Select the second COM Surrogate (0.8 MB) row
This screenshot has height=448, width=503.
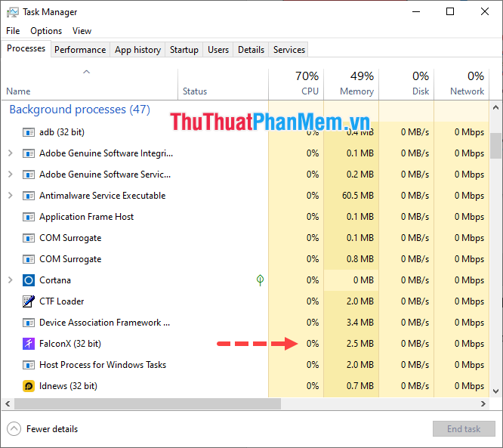click(x=245, y=259)
